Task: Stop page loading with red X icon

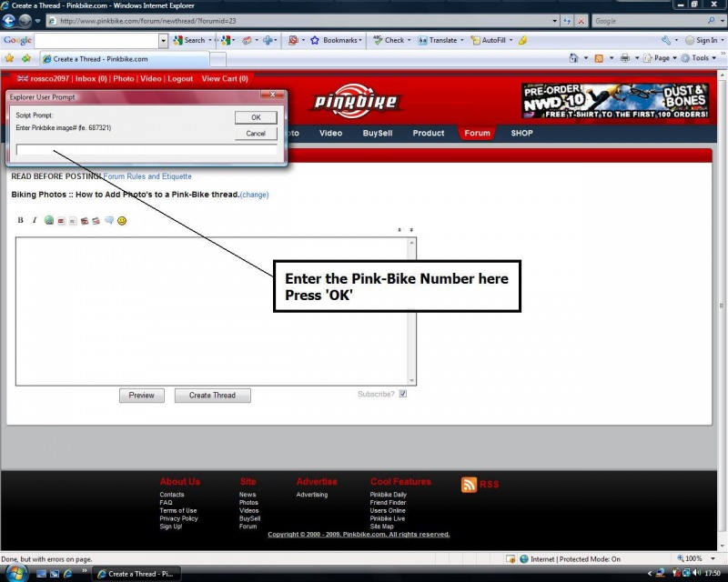Action: pos(581,21)
